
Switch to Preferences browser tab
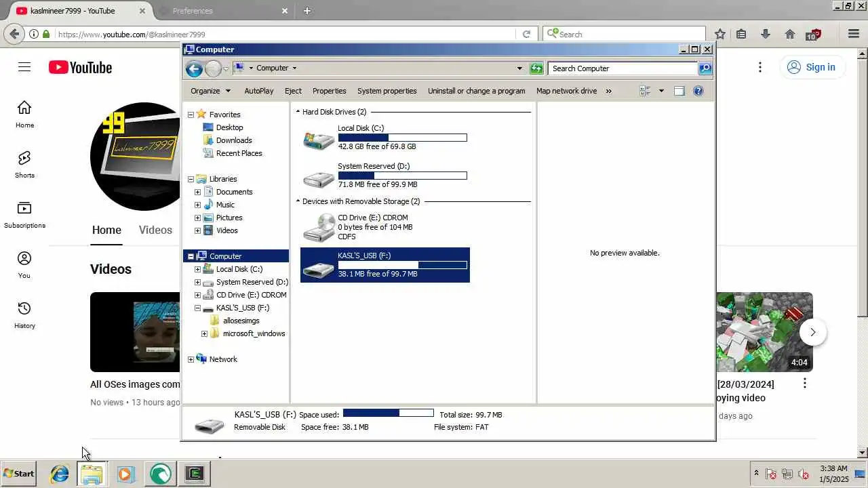click(222, 11)
